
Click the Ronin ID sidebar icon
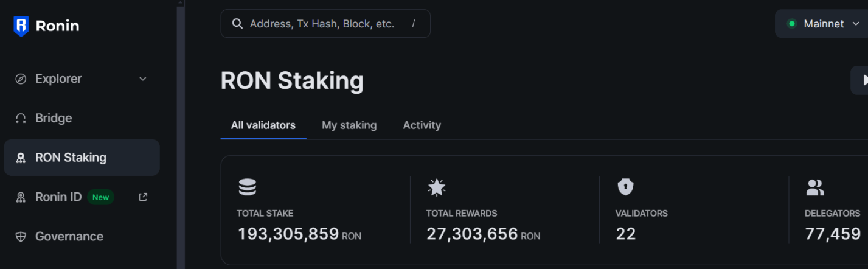[21, 197]
